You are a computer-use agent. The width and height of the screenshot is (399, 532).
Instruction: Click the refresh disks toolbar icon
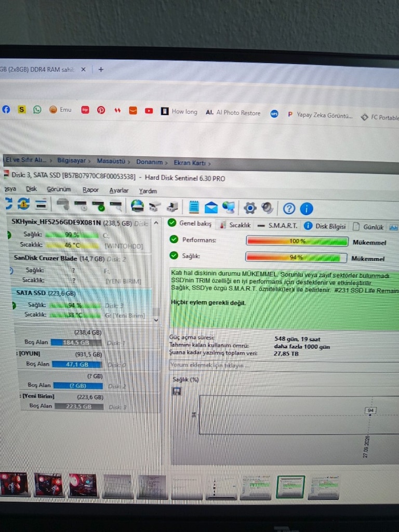click(x=9, y=204)
